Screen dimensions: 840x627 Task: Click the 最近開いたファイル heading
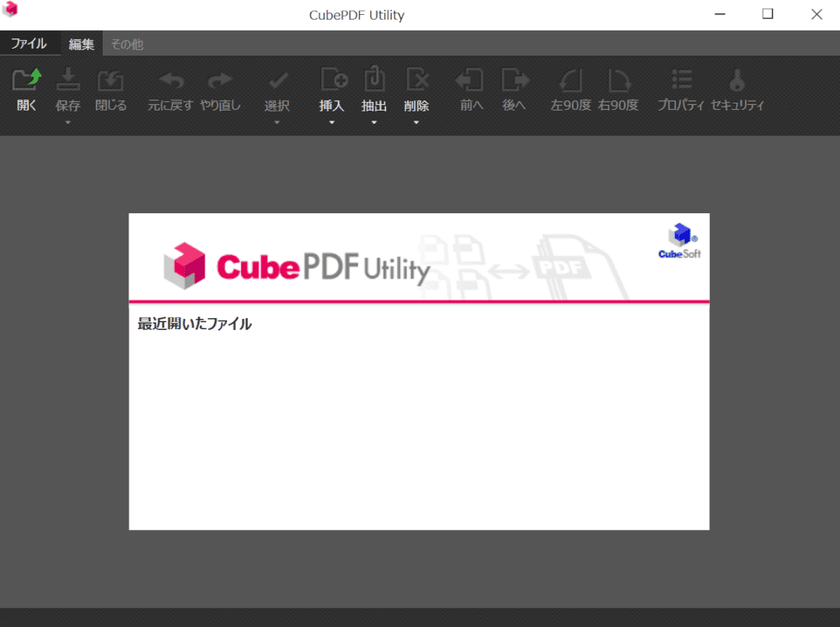194,324
